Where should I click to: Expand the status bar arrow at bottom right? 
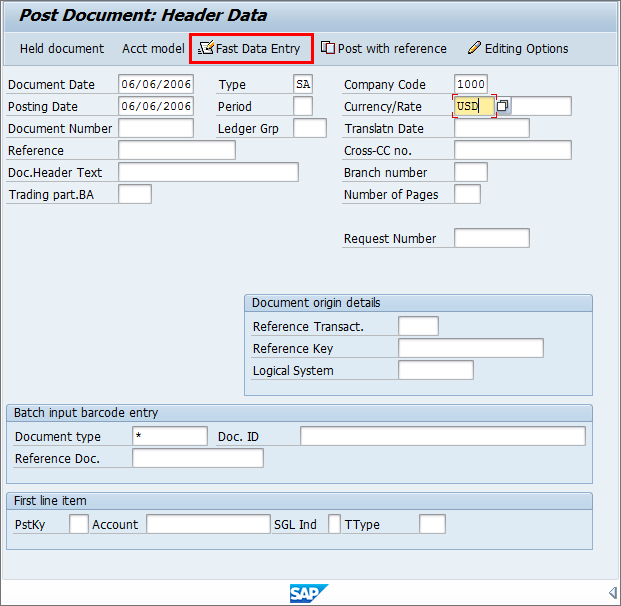click(611, 593)
